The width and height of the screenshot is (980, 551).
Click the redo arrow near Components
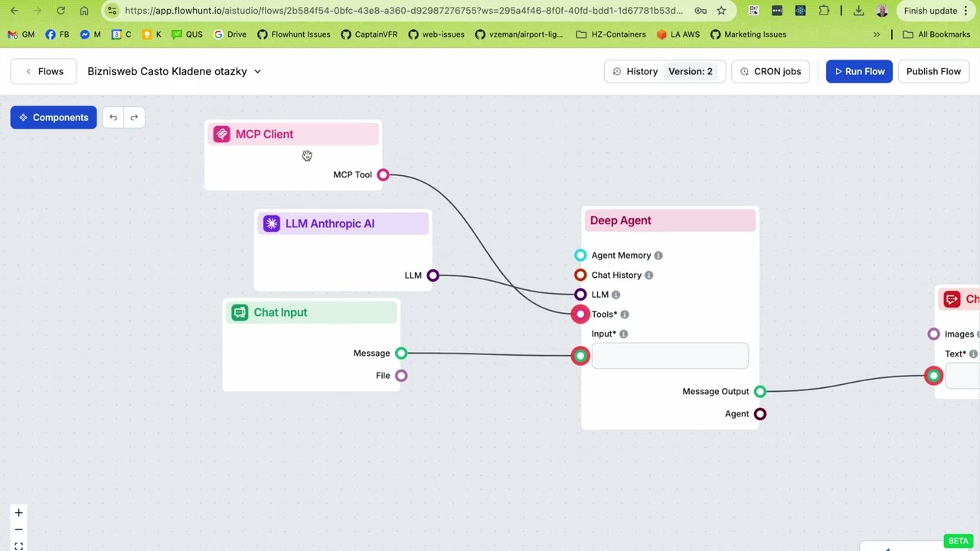coord(134,117)
